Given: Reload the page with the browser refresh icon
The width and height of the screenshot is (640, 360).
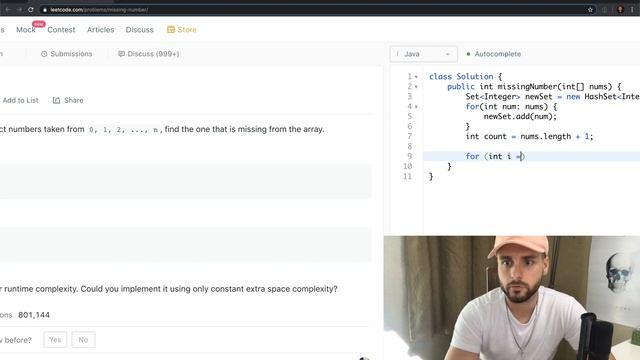Looking at the screenshot, I should (31, 9).
